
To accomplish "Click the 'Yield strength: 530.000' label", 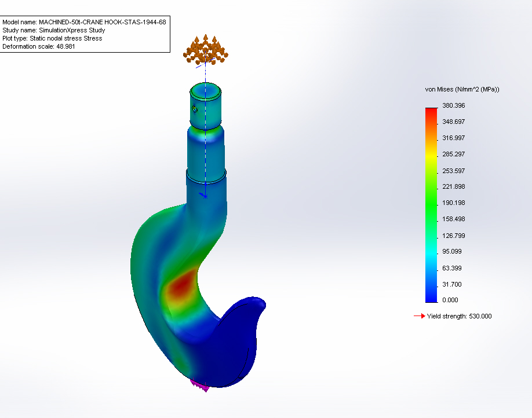I will click(x=460, y=316).
